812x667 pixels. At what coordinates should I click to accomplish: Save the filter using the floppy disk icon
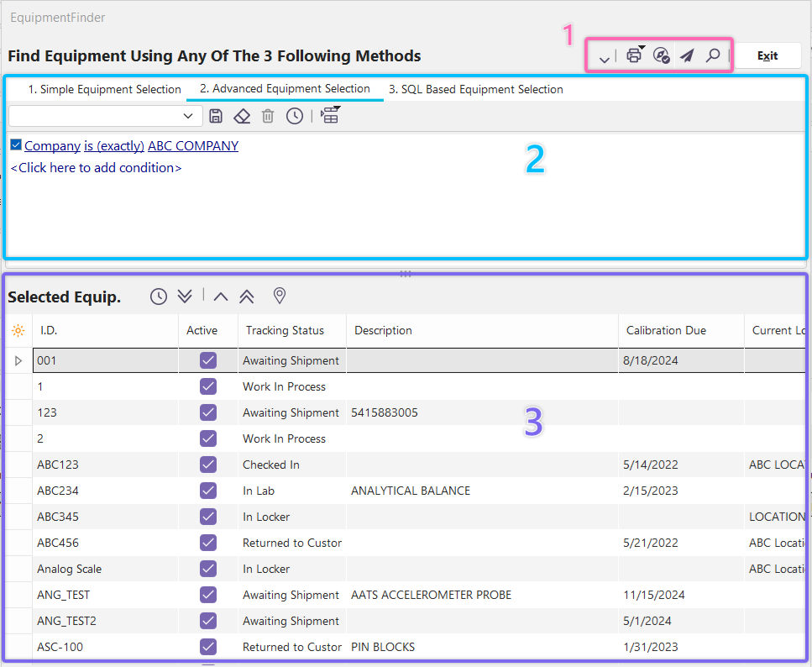coord(216,116)
